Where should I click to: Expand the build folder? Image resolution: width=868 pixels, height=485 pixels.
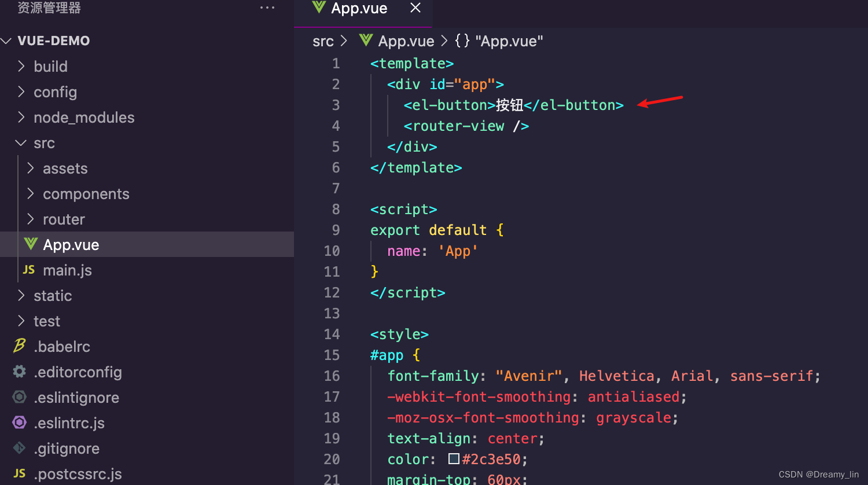(21, 66)
